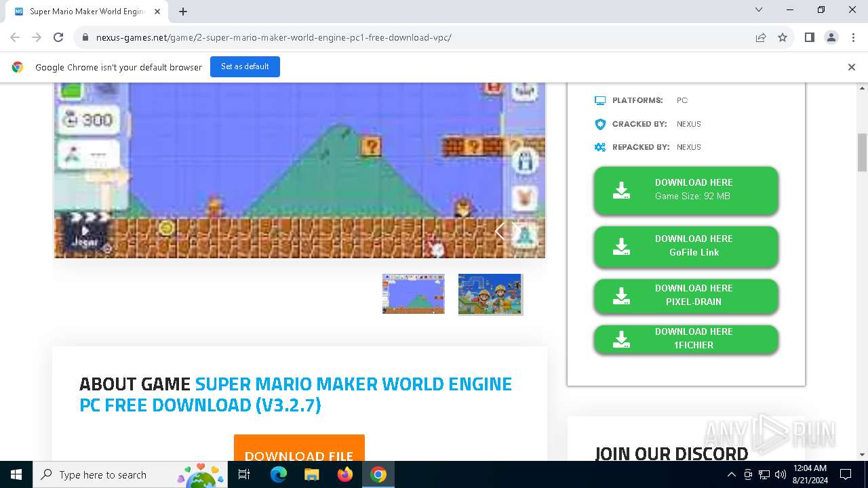Set Chrome as default browser

(245, 66)
